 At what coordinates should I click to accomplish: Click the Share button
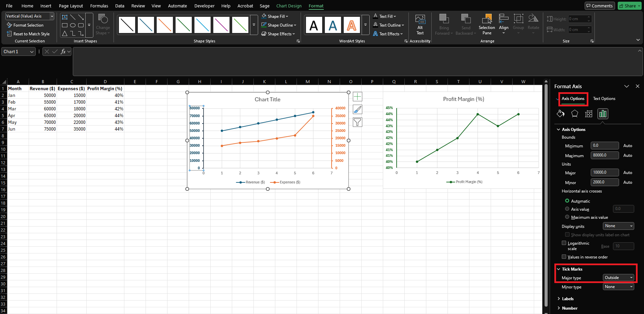629,6
